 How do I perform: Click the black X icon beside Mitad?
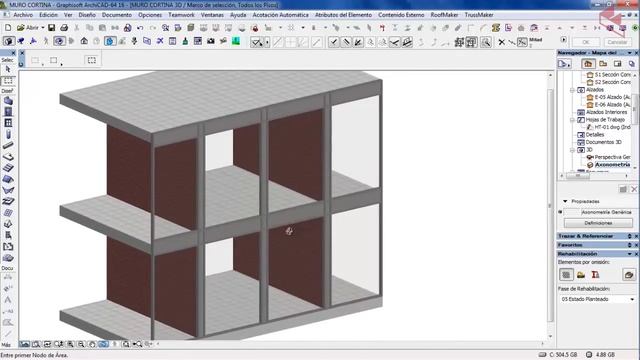click(x=502, y=42)
